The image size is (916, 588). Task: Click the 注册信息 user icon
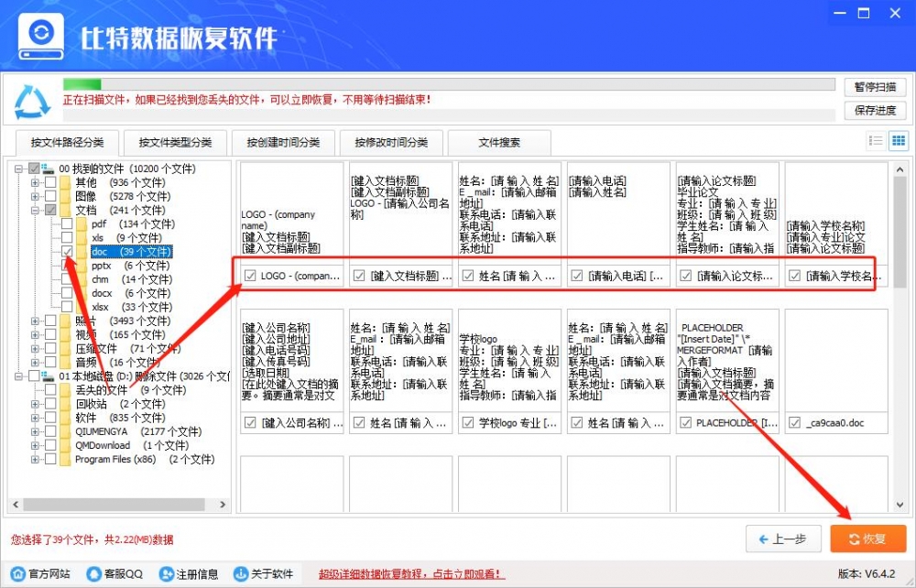pyautogui.click(x=167, y=573)
